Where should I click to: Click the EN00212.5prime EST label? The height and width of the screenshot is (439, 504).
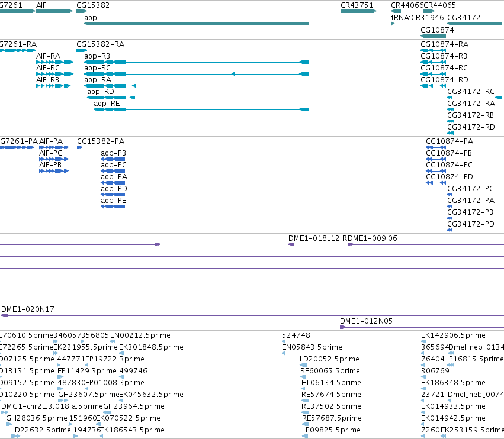(x=140, y=336)
